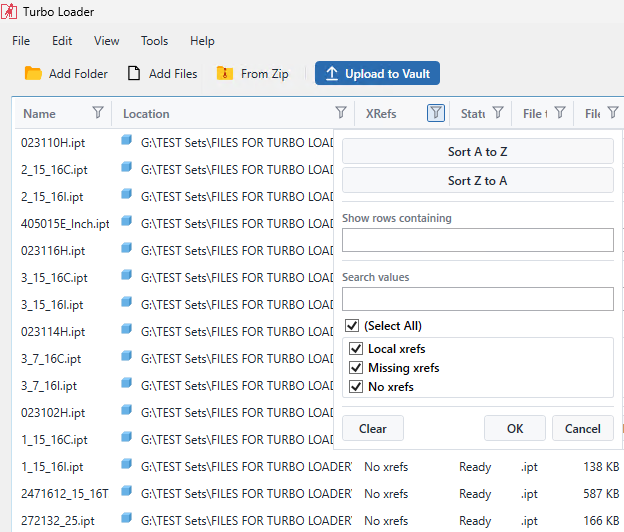Screen dimensions: 624x532
Task: Open the Status column filter icon
Action: pos(498,113)
